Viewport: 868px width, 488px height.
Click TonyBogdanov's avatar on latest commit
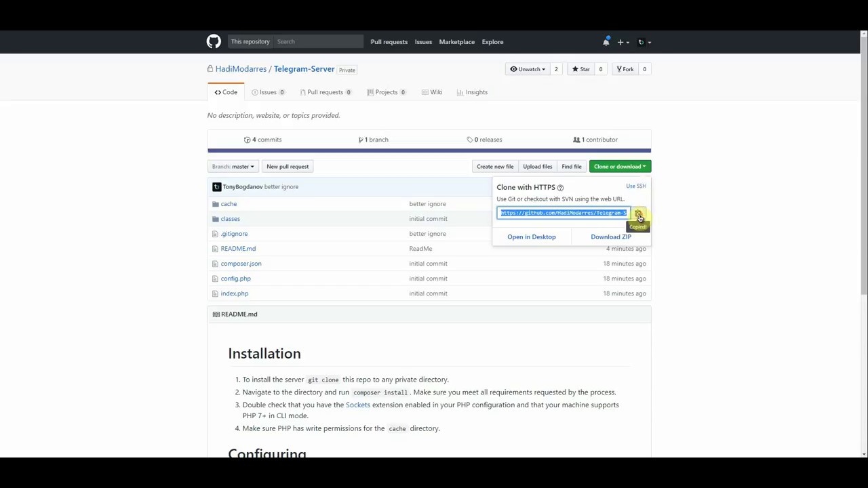pos(216,187)
